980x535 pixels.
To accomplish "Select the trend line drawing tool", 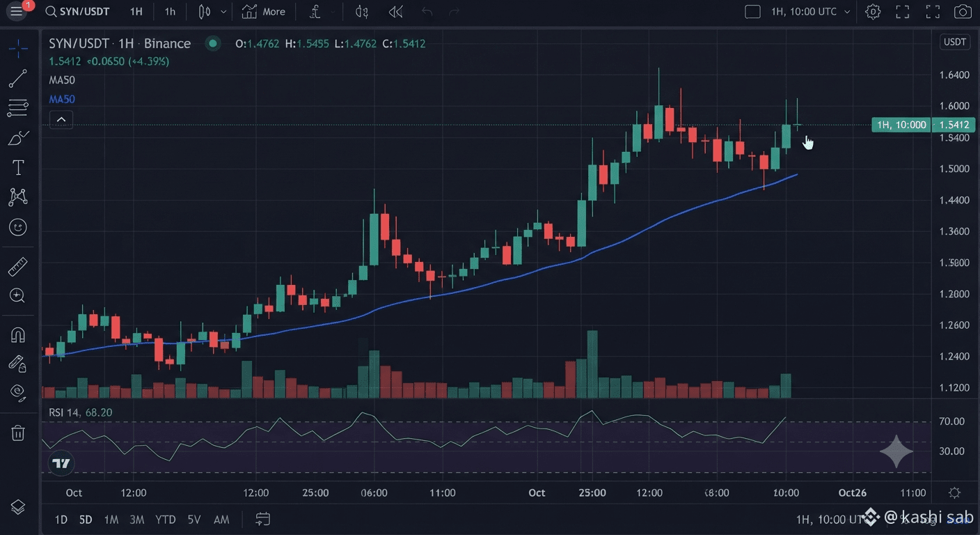I will 18,79.
